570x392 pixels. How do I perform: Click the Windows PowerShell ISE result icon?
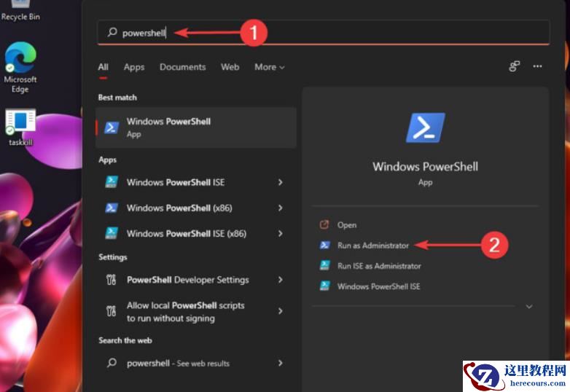pos(112,181)
